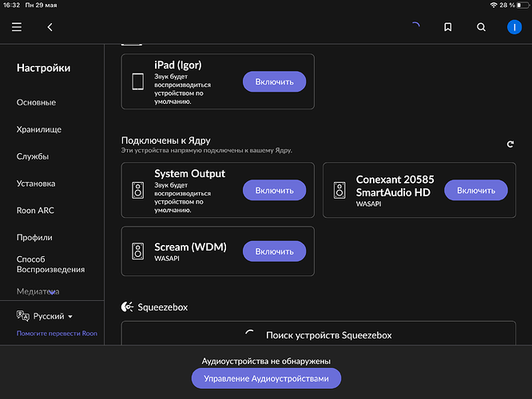The height and width of the screenshot is (399, 532).
Task: Click the Scream (WDM) device name
Action: click(190, 247)
